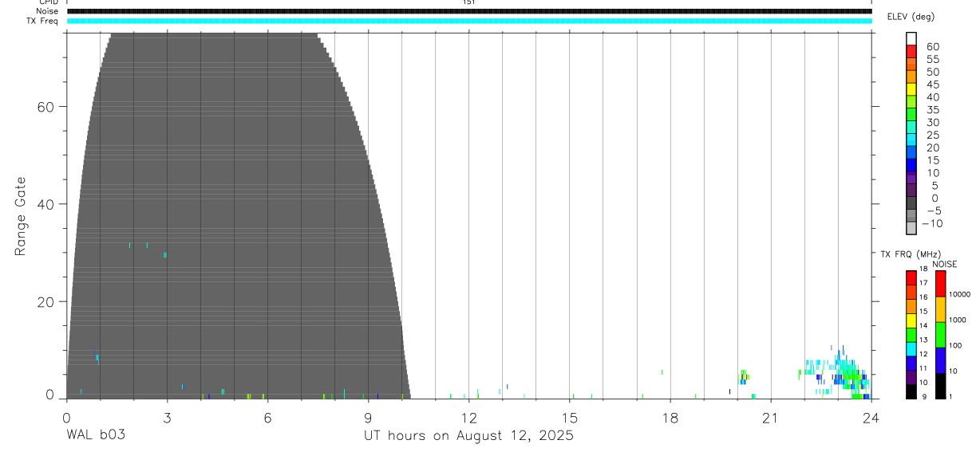
Task: Select the yellow segment of ELEV color bar
Action: point(911,89)
